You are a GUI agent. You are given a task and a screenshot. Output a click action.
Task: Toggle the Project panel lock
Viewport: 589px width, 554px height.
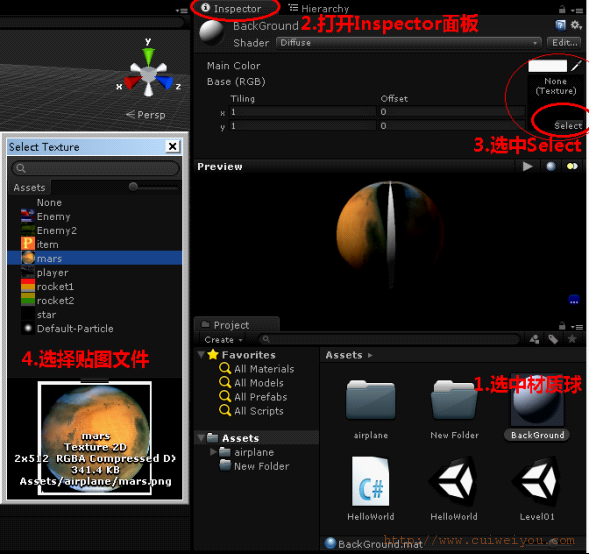tap(562, 326)
